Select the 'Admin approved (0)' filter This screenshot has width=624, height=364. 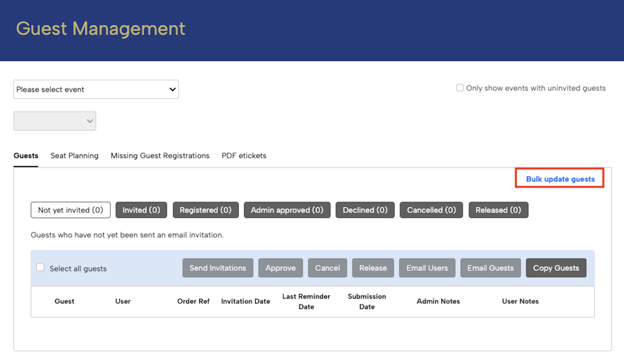(287, 210)
